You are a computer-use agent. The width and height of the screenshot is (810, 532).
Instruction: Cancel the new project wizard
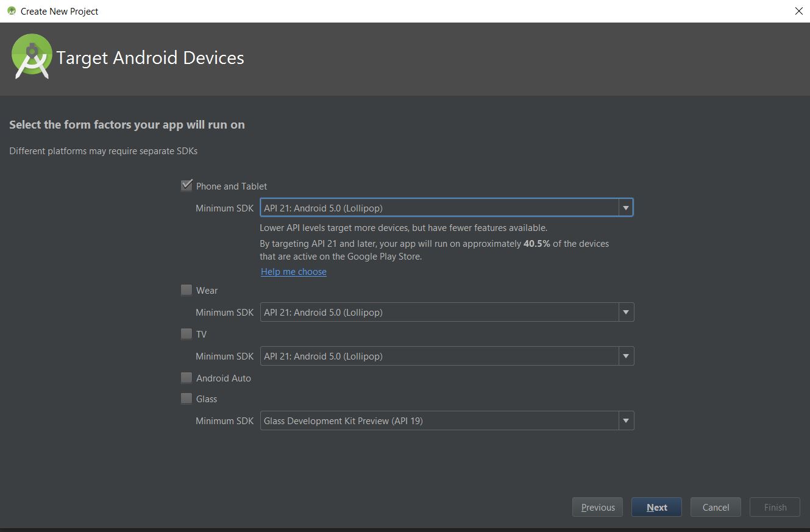point(716,507)
